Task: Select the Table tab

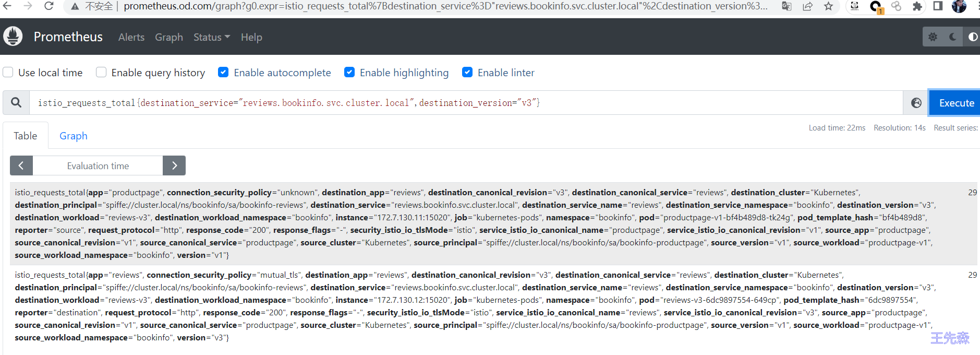Action: [26, 136]
